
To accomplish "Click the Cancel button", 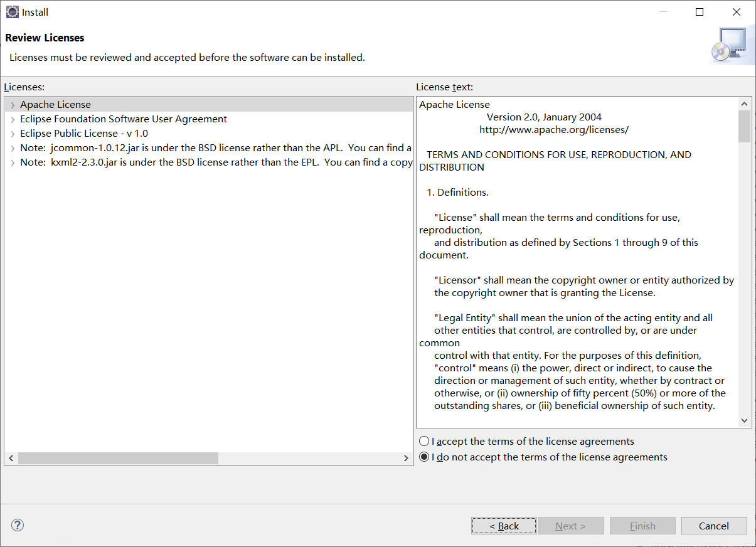I will tap(714, 526).
